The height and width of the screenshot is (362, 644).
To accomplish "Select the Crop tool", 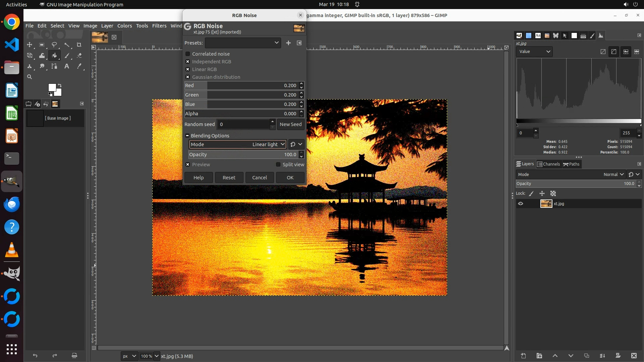I will [79, 45].
